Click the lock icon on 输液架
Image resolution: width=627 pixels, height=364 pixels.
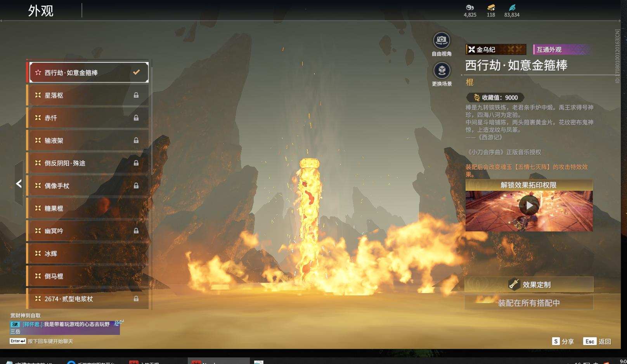click(x=136, y=140)
